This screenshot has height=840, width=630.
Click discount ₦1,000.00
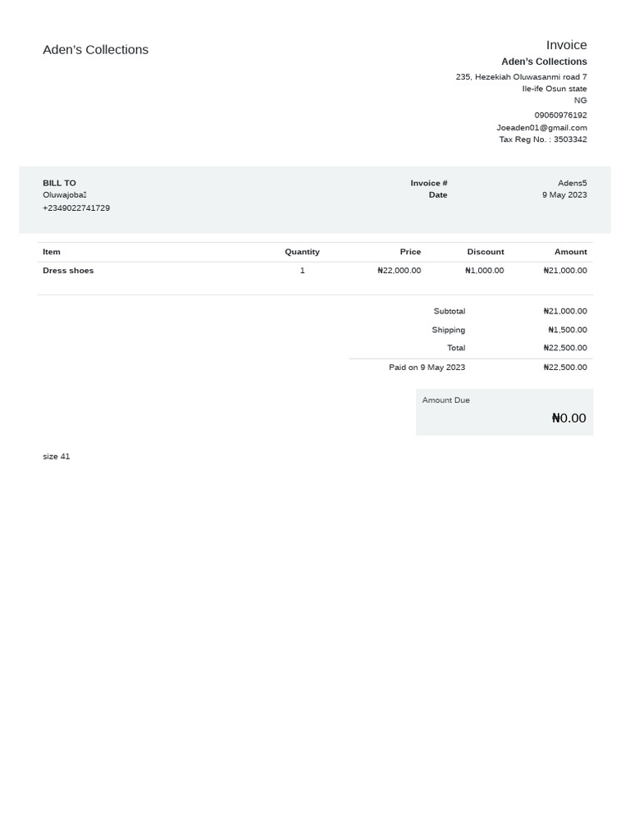[484, 271]
